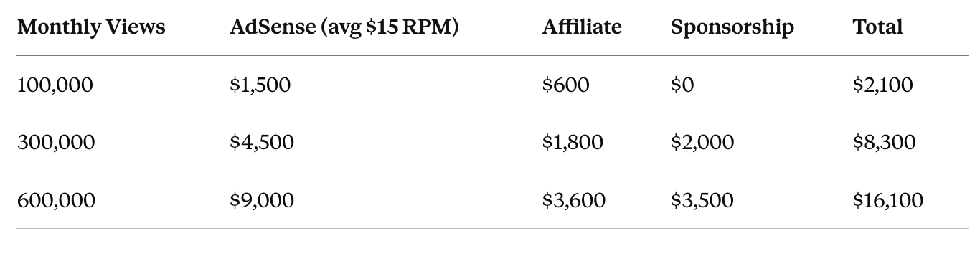Click the Total column header
Image resolution: width=980 pixels, height=264 pixels.
877,27
